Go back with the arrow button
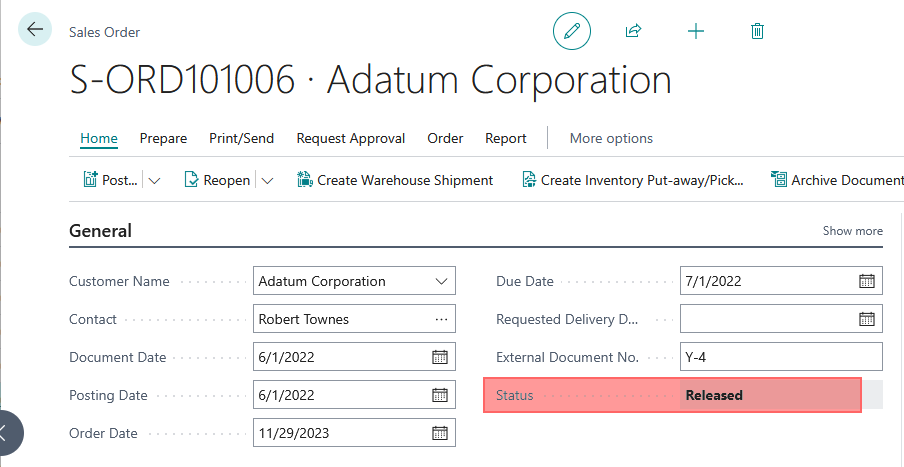The width and height of the screenshot is (904, 467). coord(35,29)
